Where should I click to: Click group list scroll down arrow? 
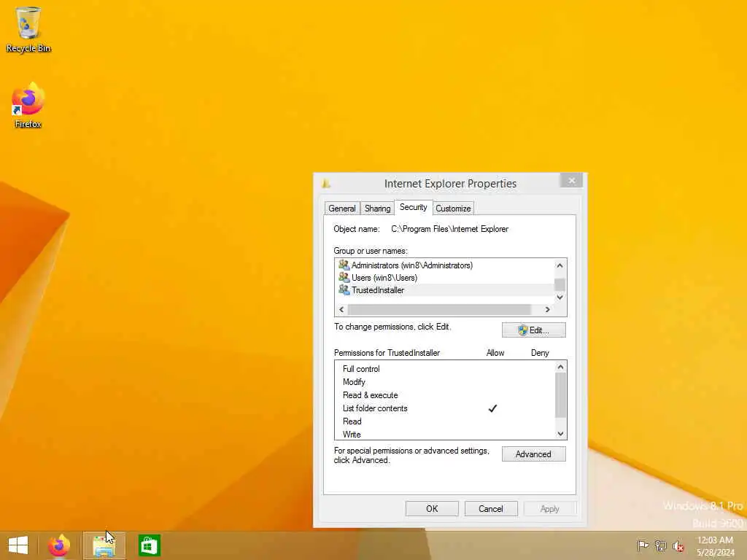tap(560, 297)
